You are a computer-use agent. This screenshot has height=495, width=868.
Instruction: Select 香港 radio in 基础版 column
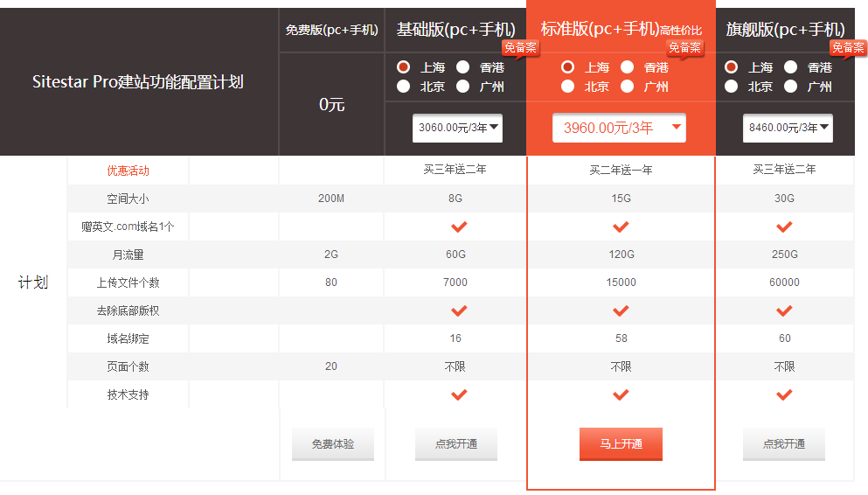(x=462, y=67)
